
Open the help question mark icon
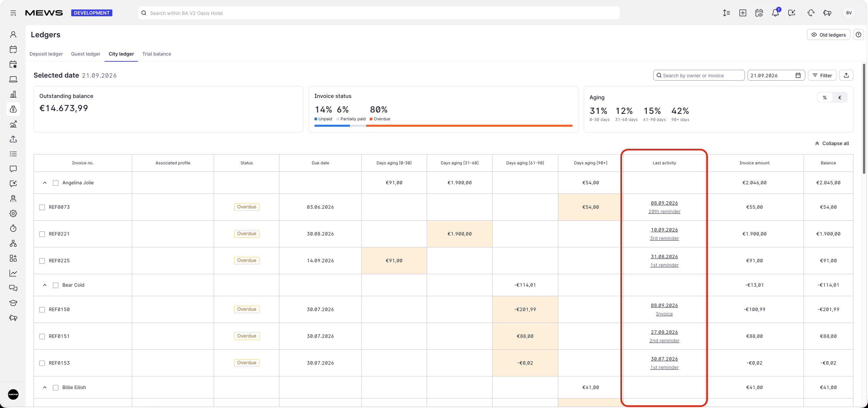tap(858, 35)
